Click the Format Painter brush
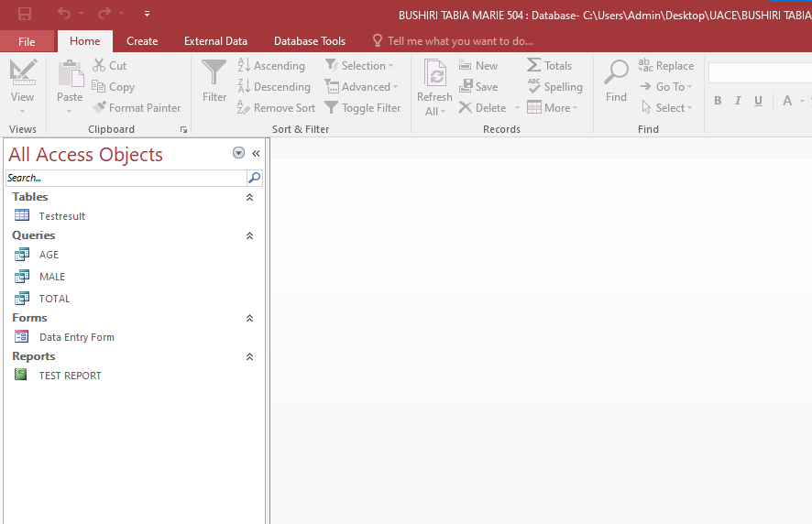The width and height of the screenshot is (812, 524). tap(100, 108)
